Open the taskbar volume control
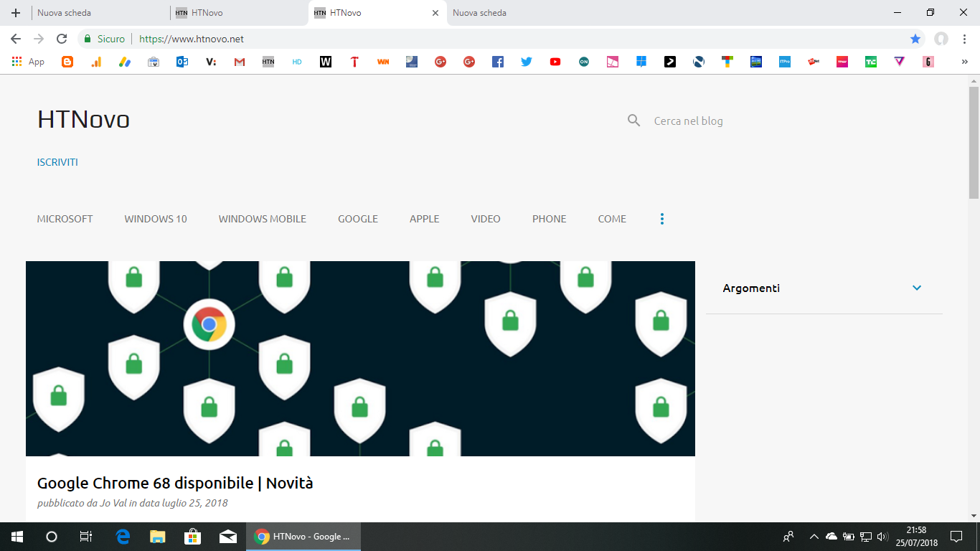This screenshot has width=980, height=551. [882, 537]
